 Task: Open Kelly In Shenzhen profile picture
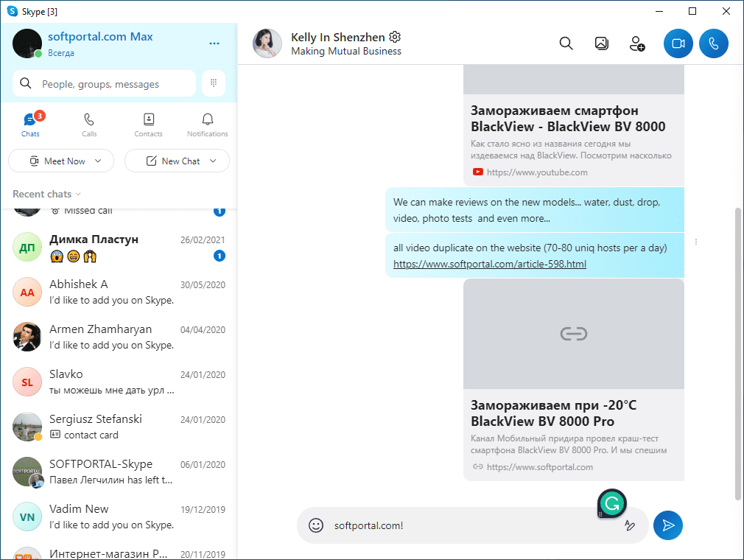[267, 43]
